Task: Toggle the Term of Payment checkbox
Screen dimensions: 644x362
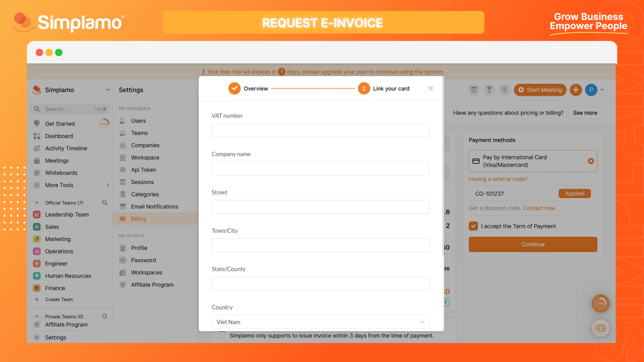Action: coord(473,226)
